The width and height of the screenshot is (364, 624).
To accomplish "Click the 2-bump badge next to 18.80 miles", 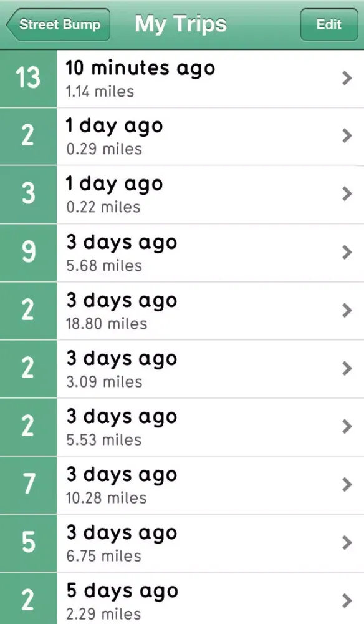I will [x=28, y=310].
